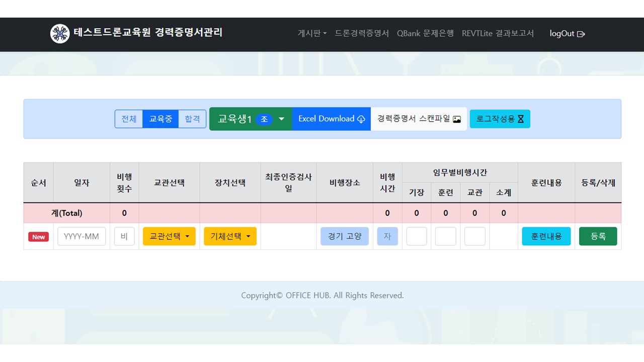Go to 드론경력증명서 menu item
644x362 pixels.
(362, 33)
